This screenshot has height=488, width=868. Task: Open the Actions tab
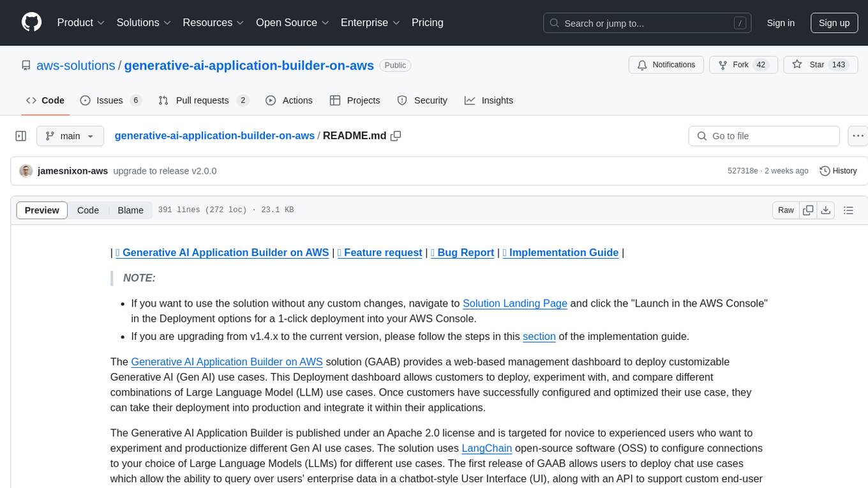[289, 100]
